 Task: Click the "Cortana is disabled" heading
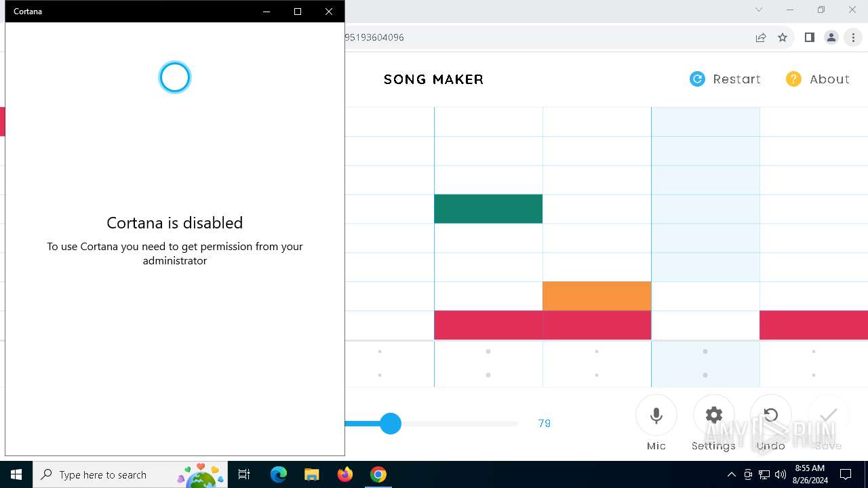click(x=175, y=223)
